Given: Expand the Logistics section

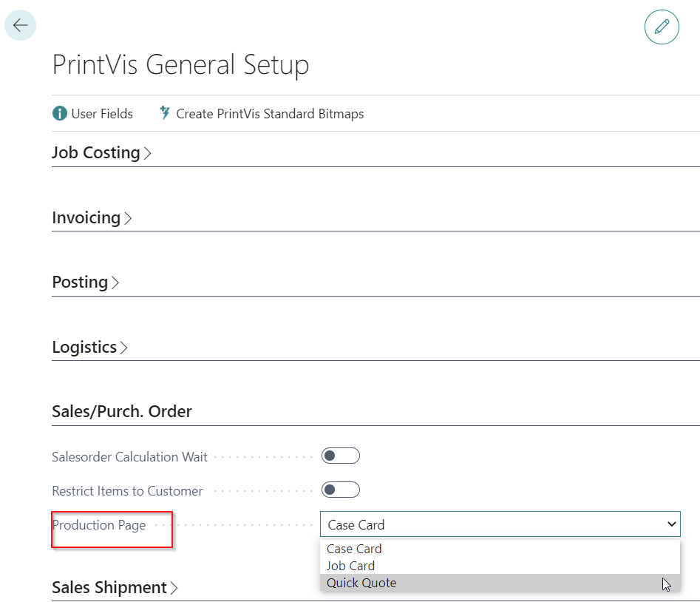Looking at the screenshot, I should click(x=89, y=347).
